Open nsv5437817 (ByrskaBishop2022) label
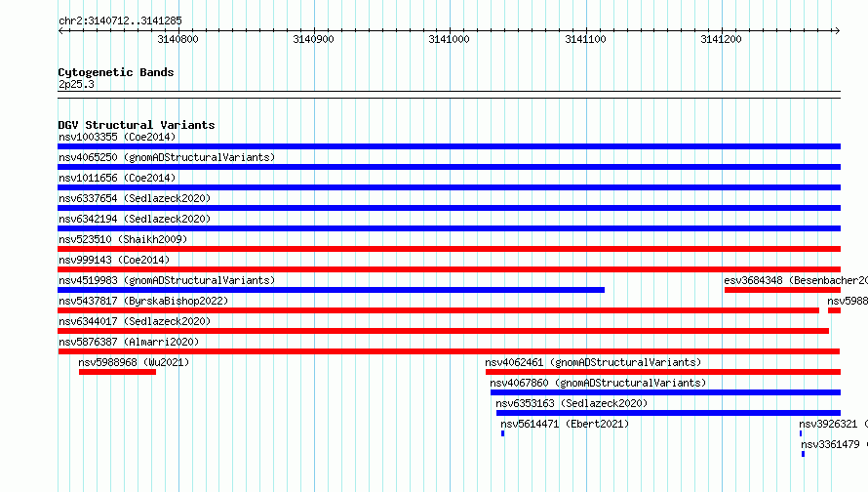Viewport: 868px width, 492px height. pyautogui.click(x=143, y=301)
